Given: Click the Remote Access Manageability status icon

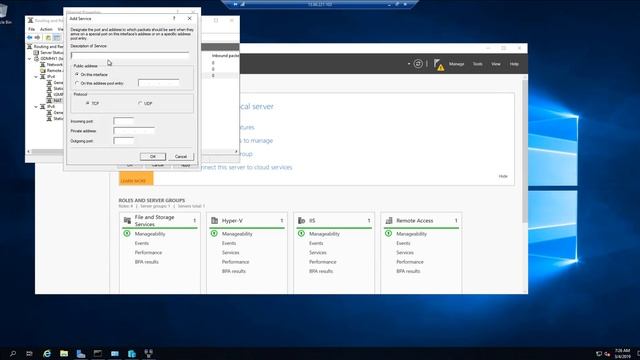Looking at the screenshot, I should [388, 233].
